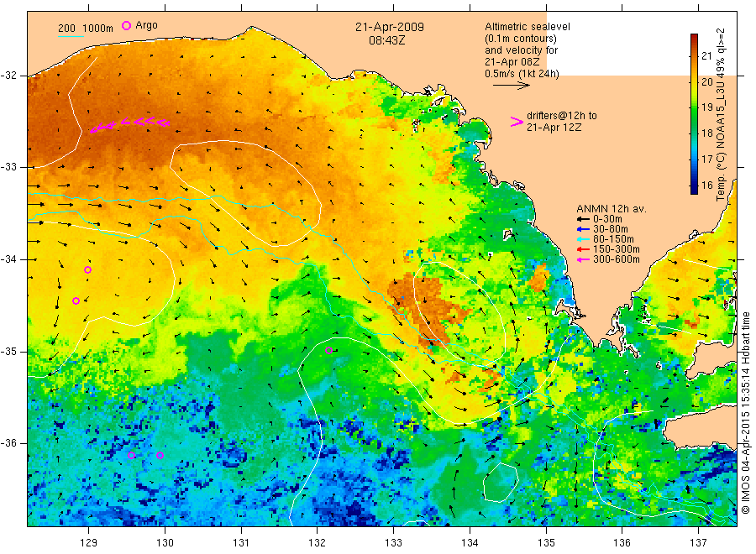
Task: Click the '150-300m' depth label
Action: [617, 249]
